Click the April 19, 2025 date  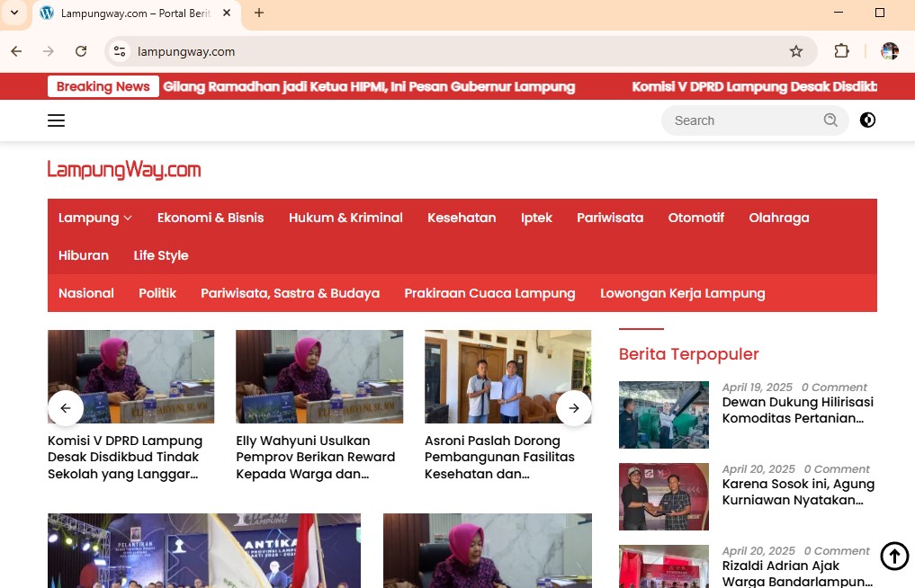point(757,388)
